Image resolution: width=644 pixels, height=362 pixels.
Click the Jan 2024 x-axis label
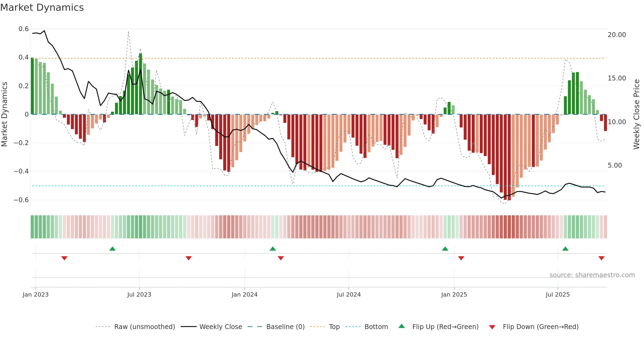point(244,294)
